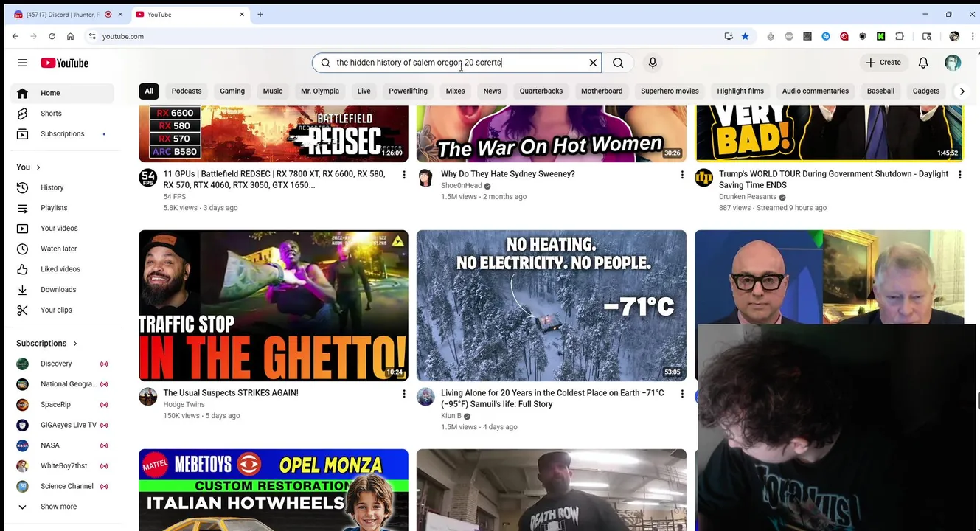Select the Music filter chip
The height and width of the screenshot is (531, 980).
273,91
